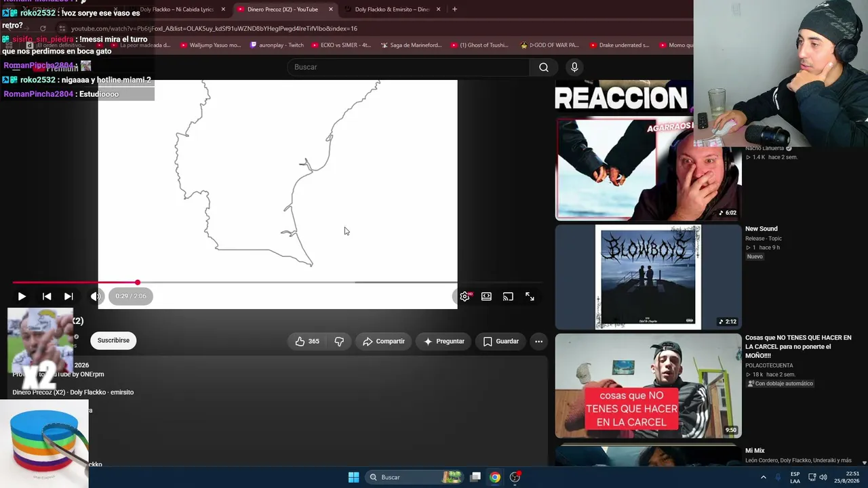This screenshot has width=868, height=488.
Task: Click the tray microphone icon
Action: coord(778,477)
